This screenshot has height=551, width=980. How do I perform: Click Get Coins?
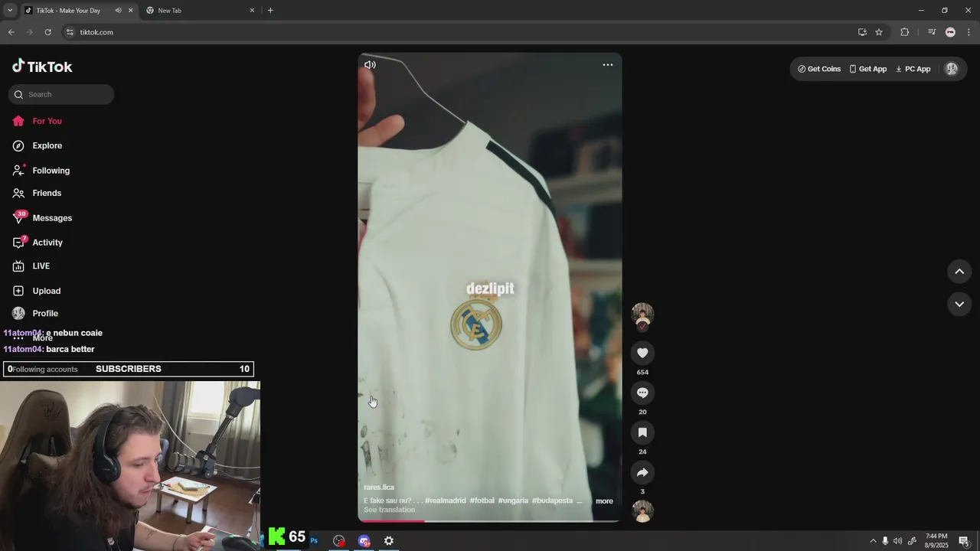pyautogui.click(x=819, y=69)
